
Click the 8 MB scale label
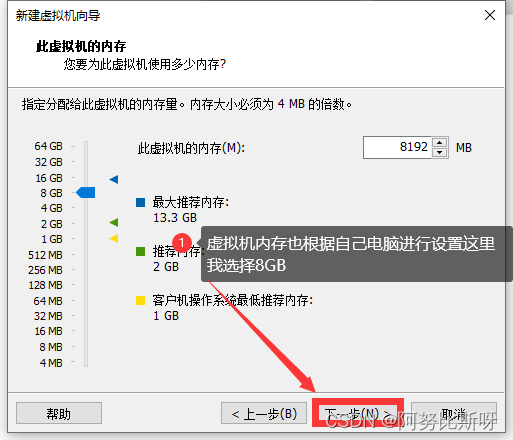click(x=51, y=347)
